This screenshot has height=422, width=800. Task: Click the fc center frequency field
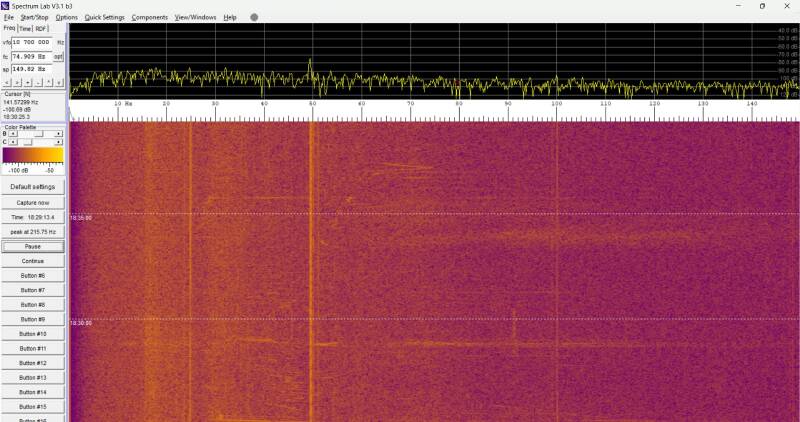coord(32,57)
